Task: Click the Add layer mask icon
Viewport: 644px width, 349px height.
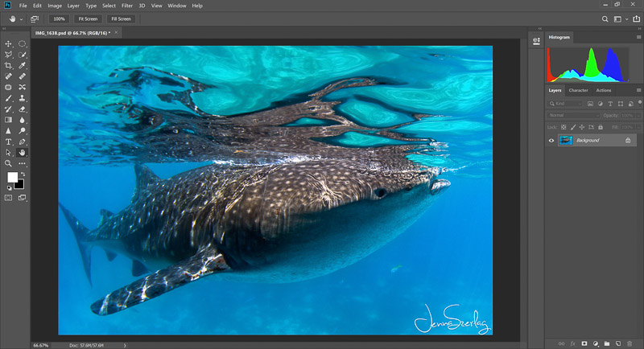Action: click(x=584, y=343)
